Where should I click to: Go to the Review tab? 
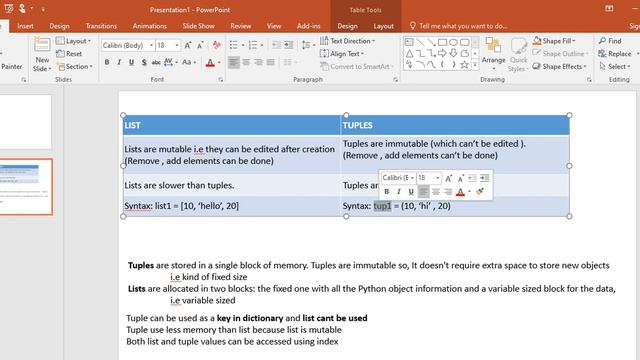click(x=241, y=26)
